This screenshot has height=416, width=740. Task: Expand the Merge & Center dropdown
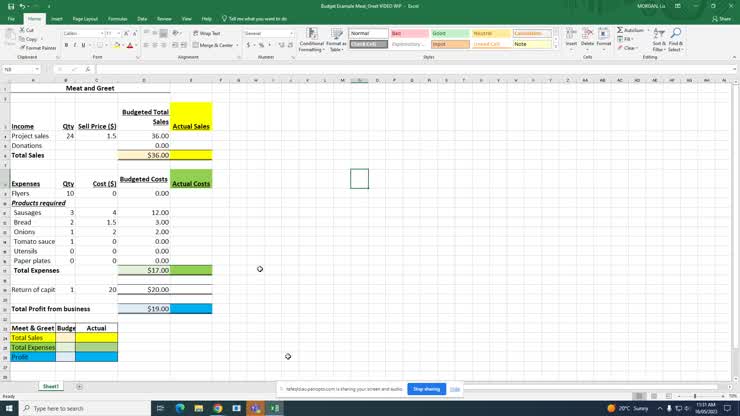click(236, 45)
